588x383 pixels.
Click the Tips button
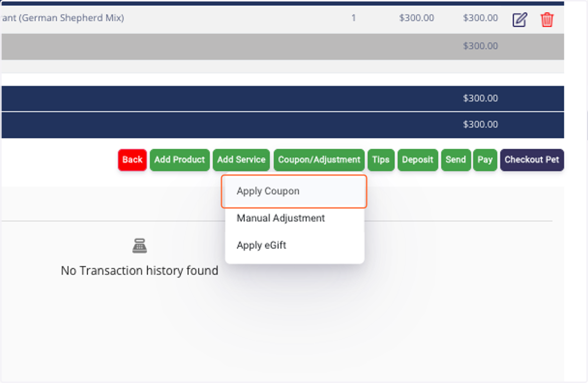pos(381,160)
